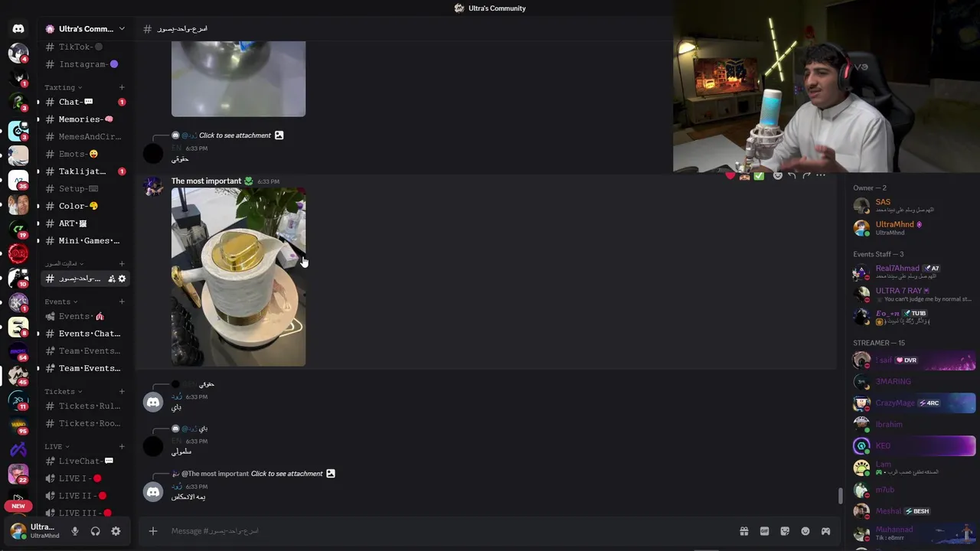Add channel to Events category
The height and width of the screenshot is (551, 980).
122,302
